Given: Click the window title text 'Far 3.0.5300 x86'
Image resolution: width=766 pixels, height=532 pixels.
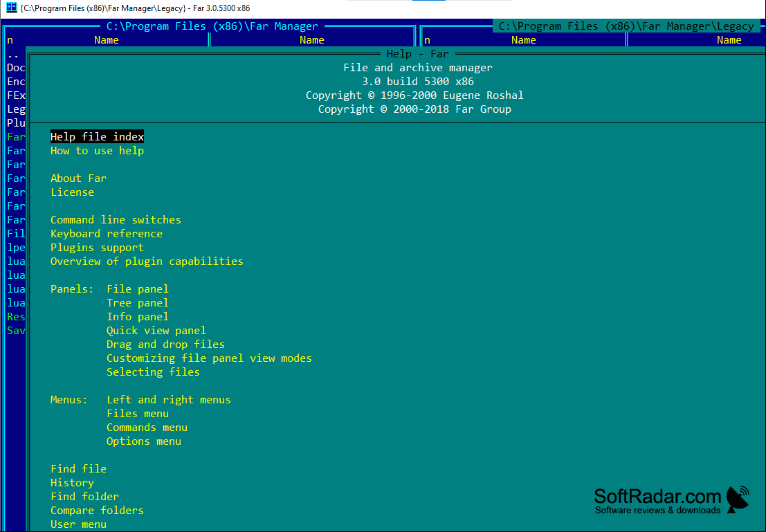Looking at the screenshot, I should [x=221, y=8].
